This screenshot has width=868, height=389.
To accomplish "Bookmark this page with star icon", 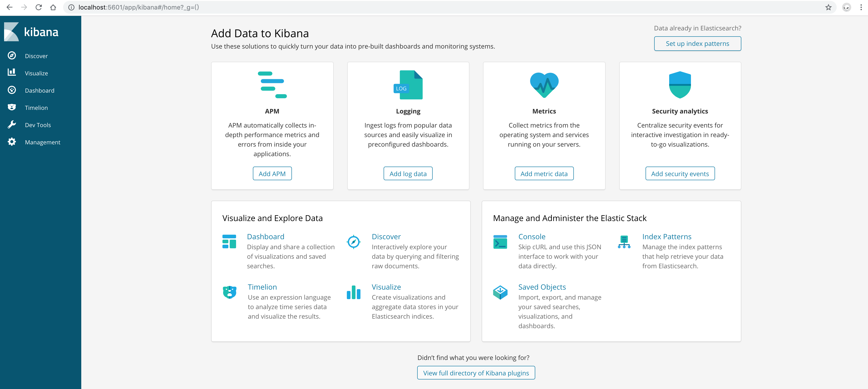I will pyautogui.click(x=828, y=7).
